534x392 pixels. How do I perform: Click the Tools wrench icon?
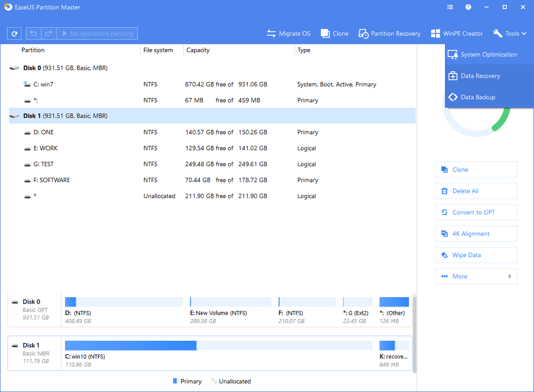tap(498, 33)
